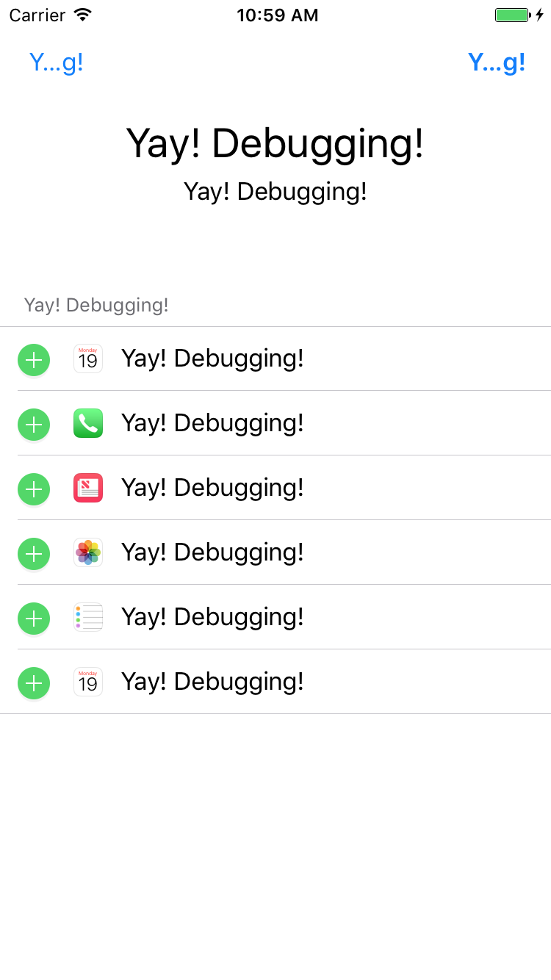This screenshot has width=551, height=980.
Task: Tap the green plus button beside the Phone row
Action: pos(33,424)
